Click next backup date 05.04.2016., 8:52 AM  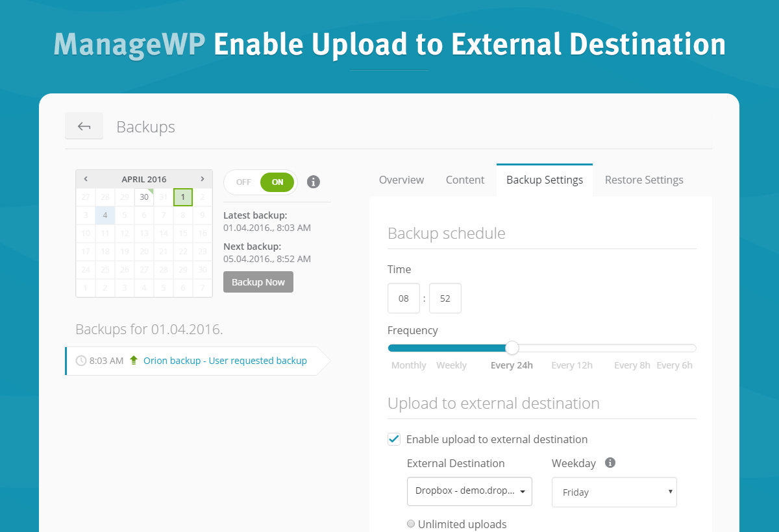pos(267,259)
